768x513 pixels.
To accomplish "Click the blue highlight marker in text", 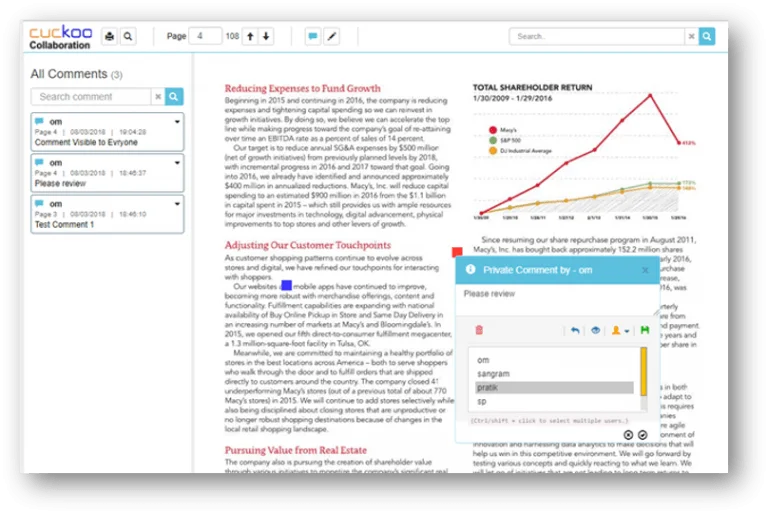I will pyautogui.click(x=287, y=285).
